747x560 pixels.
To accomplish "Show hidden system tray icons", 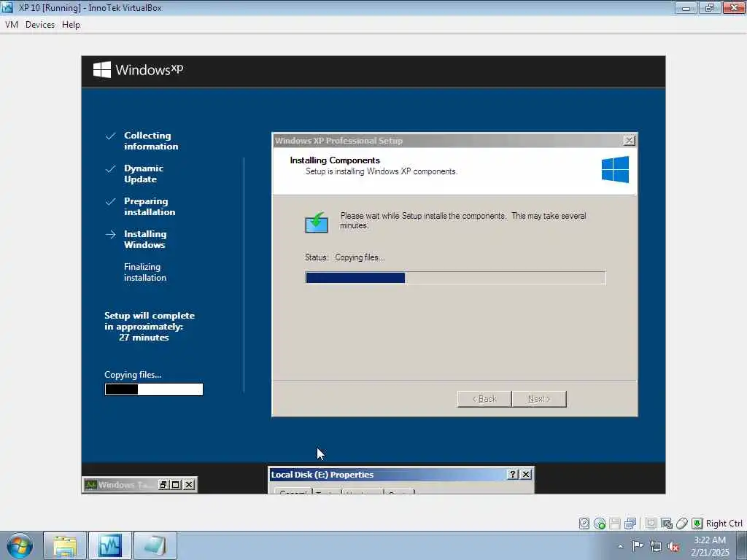I will 620,547.
